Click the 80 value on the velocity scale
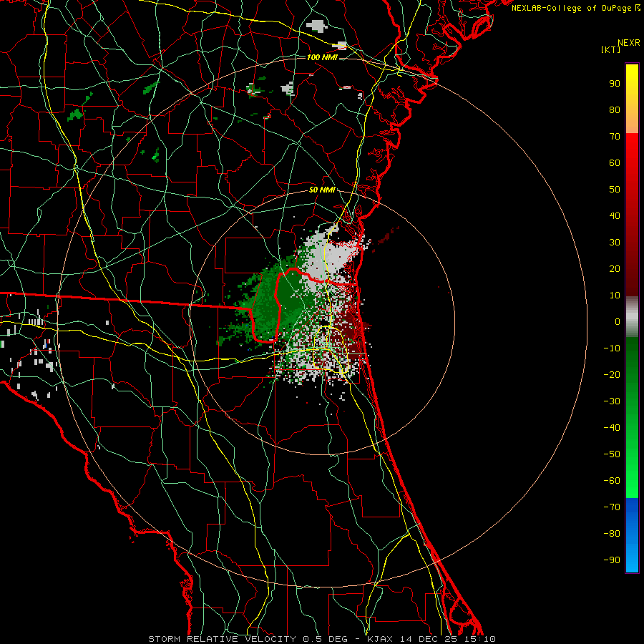 coord(615,110)
